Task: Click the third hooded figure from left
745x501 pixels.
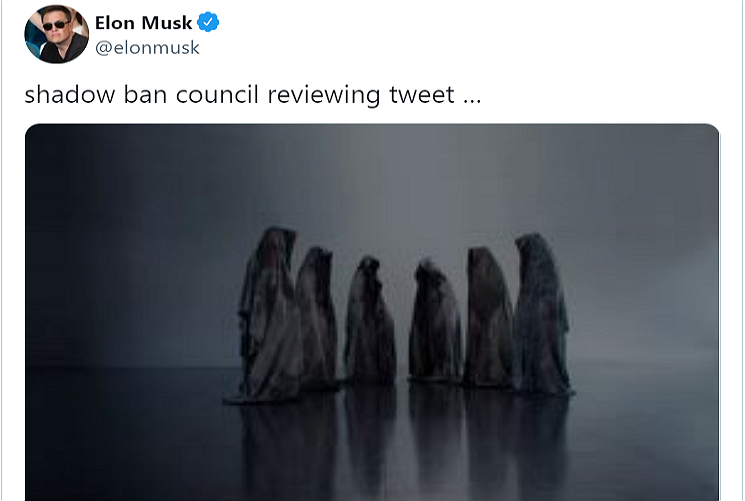Action: click(x=370, y=321)
